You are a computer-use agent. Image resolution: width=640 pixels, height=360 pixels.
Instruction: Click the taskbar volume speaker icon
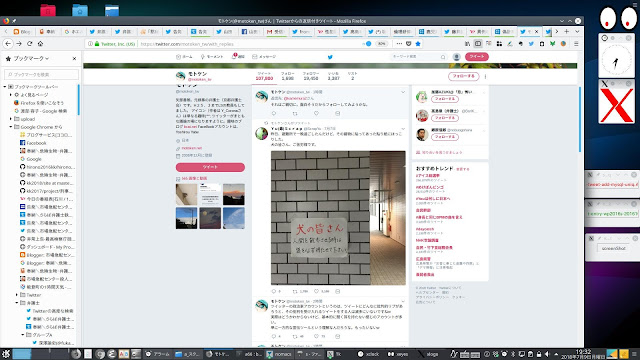(547, 354)
